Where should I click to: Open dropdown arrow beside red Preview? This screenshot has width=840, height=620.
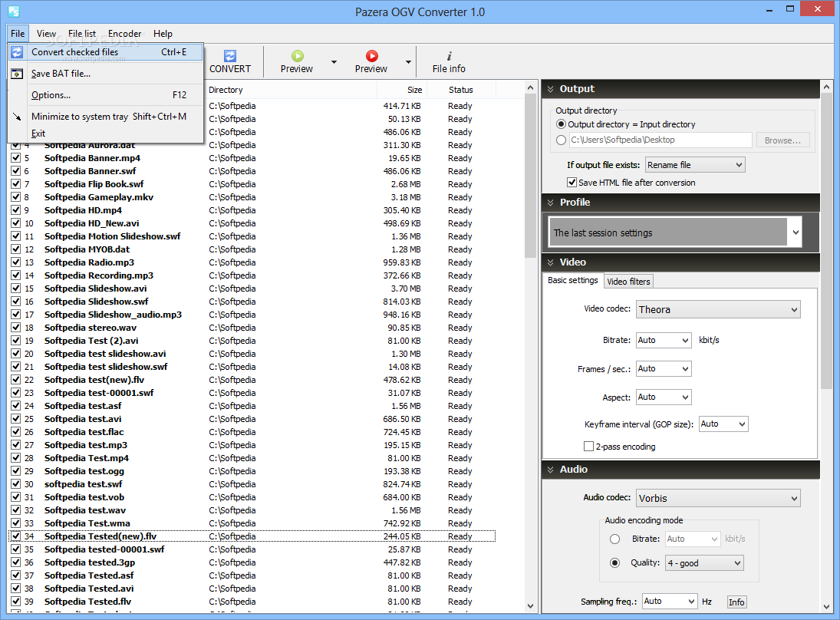[x=408, y=62]
